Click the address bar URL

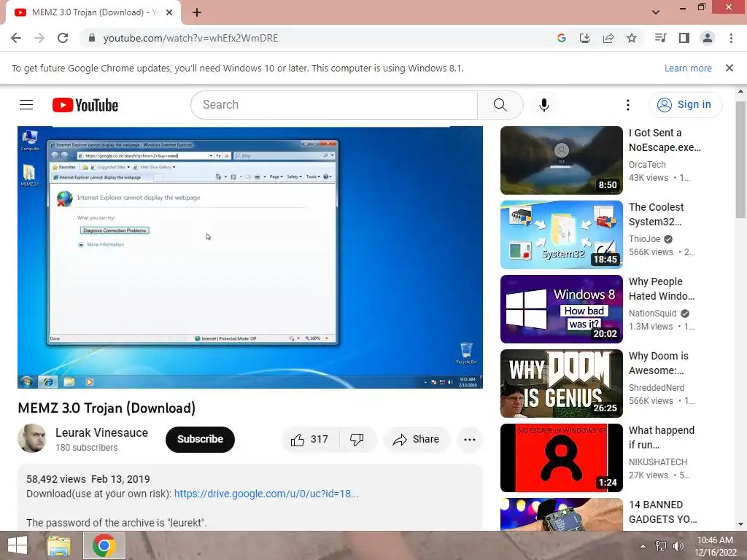(x=190, y=38)
